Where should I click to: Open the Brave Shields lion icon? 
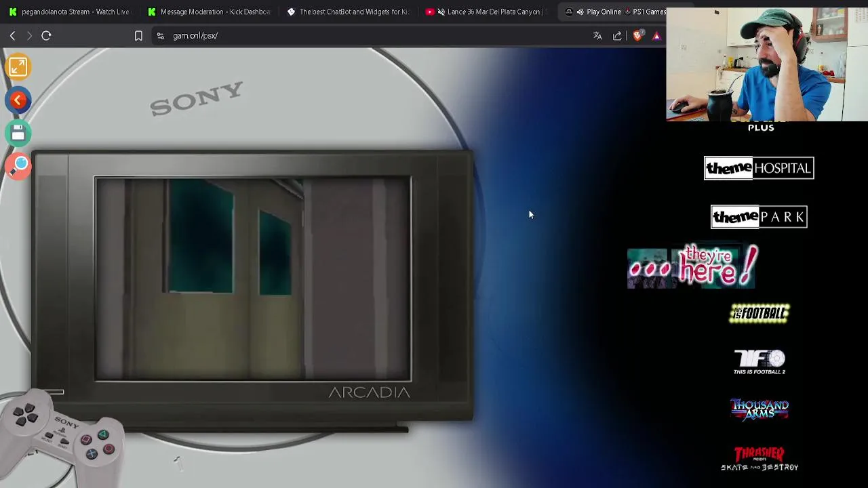[637, 35]
